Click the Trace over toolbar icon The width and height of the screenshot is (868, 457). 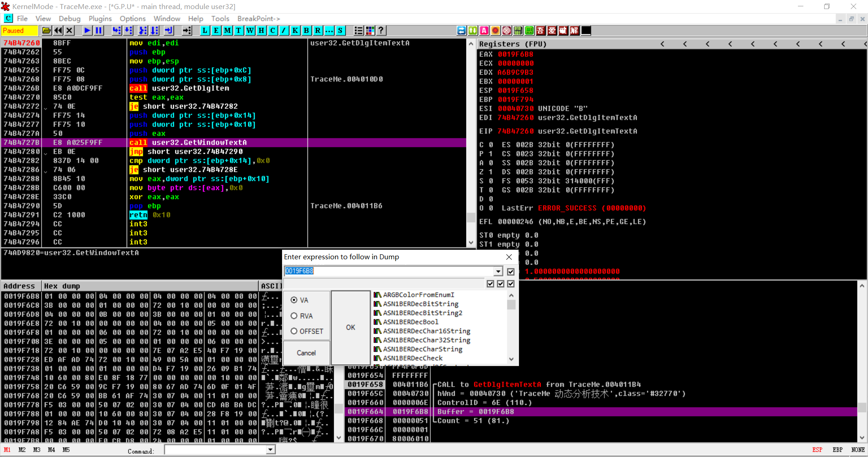(x=155, y=30)
